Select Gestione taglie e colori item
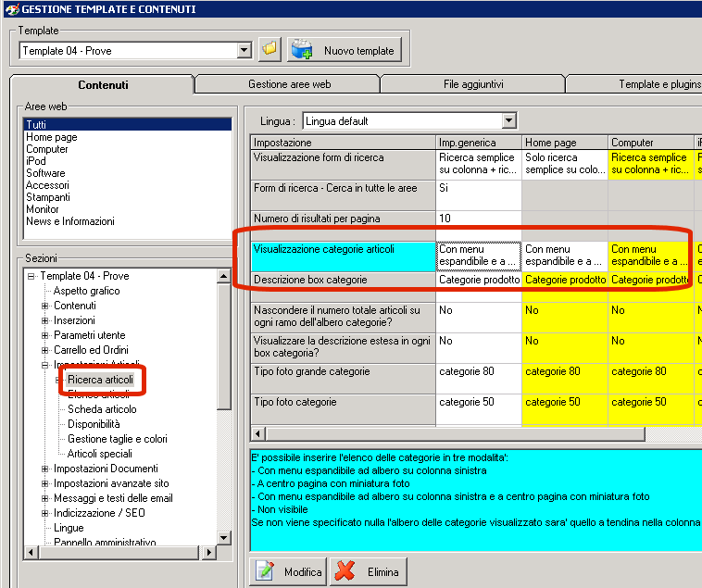The width and height of the screenshot is (702, 588). pyautogui.click(x=117, y=439)
